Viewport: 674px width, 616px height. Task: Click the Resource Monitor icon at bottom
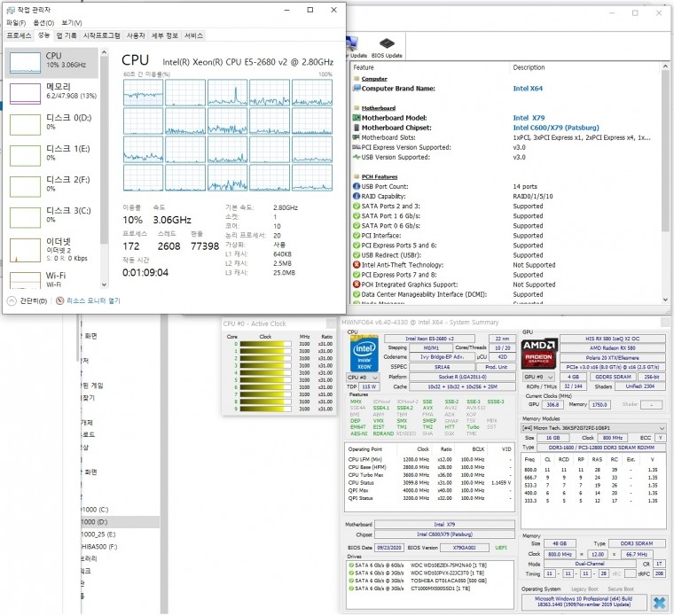(x=60, y=300)
